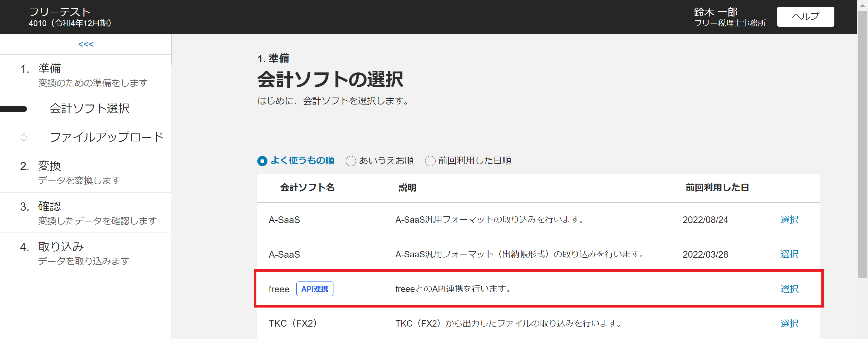Select 会計ソフト選択 in the sidebar
This screenshot has height=339, width=868.
89,109
